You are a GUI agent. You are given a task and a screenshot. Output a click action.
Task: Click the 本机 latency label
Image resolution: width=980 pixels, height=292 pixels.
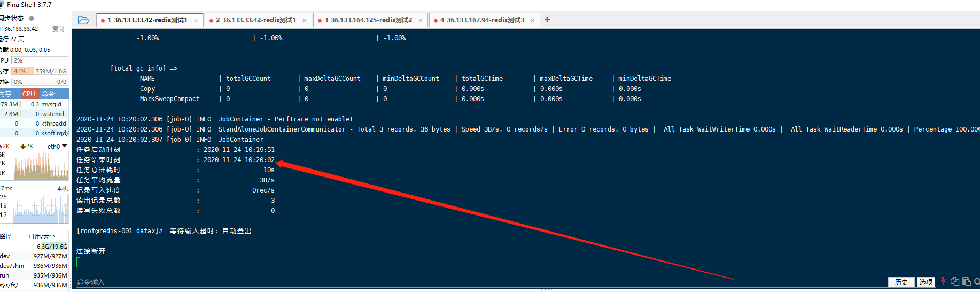[x=63, y=188]
